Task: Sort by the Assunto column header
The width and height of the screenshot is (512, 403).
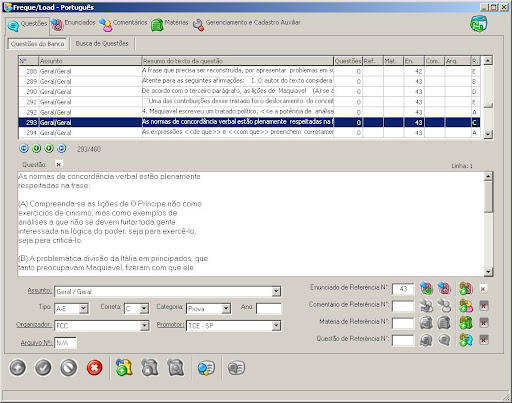Action: pos(90,61)
